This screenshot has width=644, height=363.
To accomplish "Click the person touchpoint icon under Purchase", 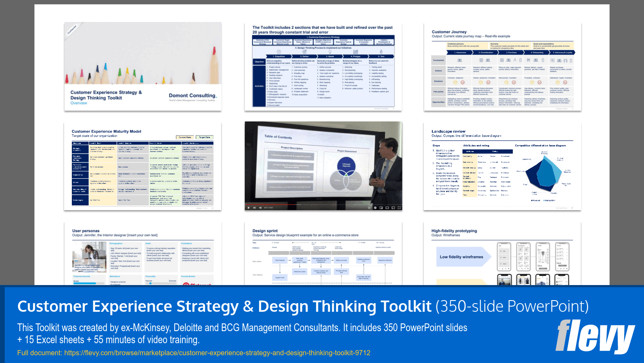I will coord(515,60).
